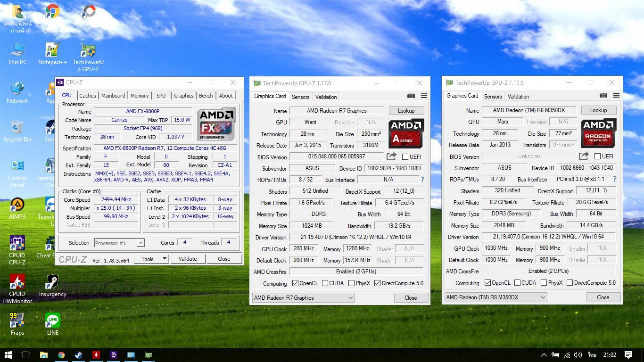Toggle CUDA checkbox in the R8 M350DX GPU-Z window

point(518,283)
